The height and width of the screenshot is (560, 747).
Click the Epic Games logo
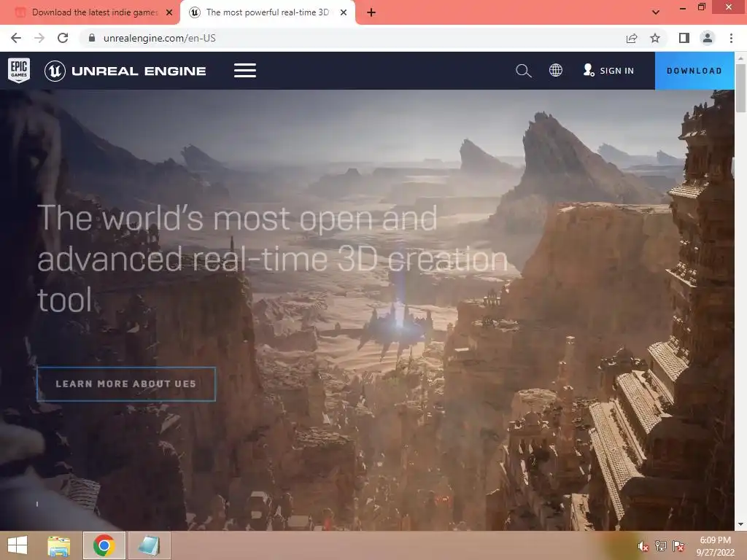coord(19,71)
